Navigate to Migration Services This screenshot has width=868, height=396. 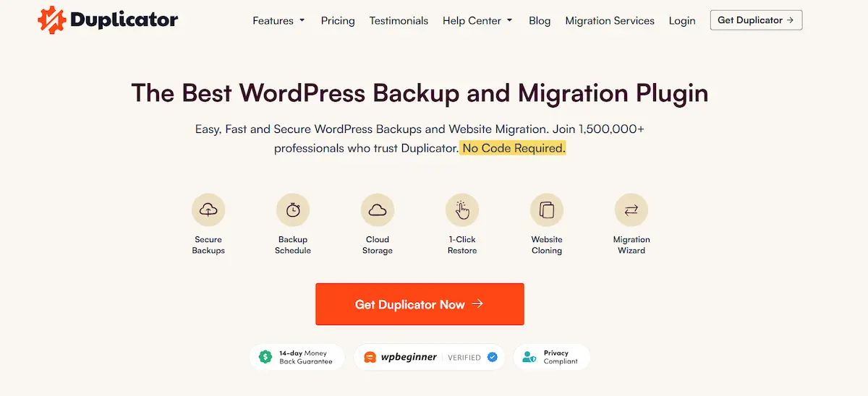pyautogui.click(x=610, y=21)
